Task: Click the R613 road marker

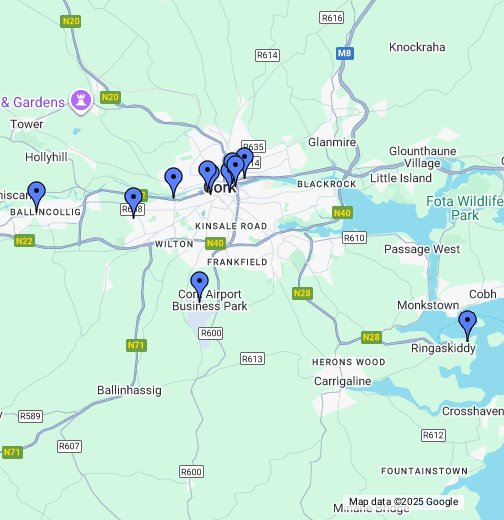Action: coord(252,359)
